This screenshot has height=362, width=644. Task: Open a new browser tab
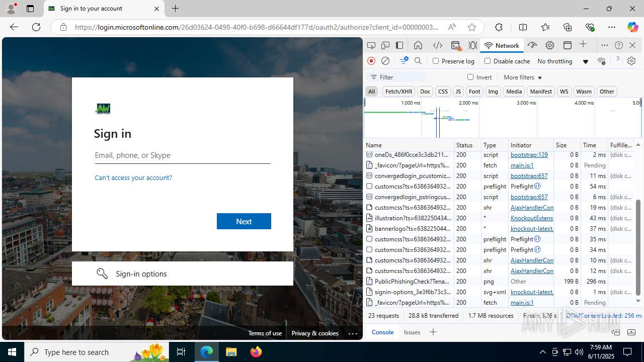pos(175,9)
